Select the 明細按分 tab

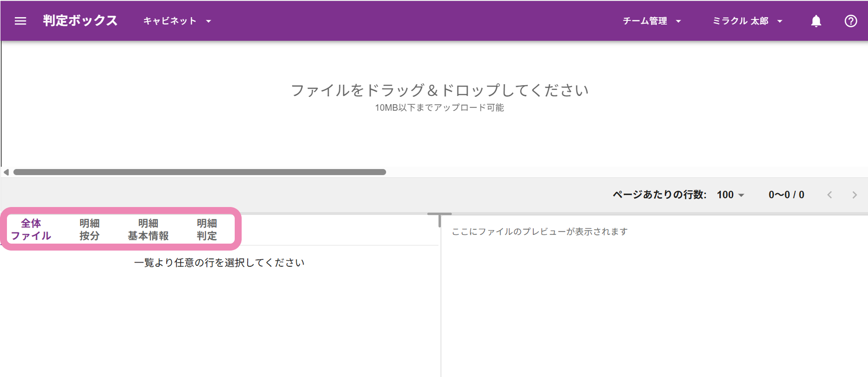pos(89,229)
